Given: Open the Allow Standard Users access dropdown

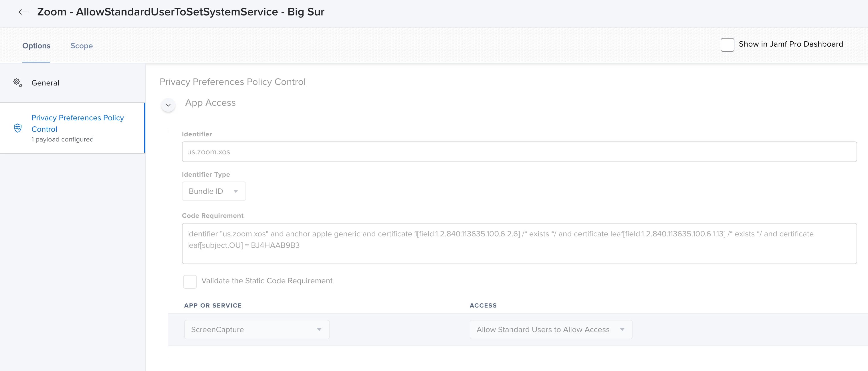Looking at the screenshot, I should pos(551,329).
